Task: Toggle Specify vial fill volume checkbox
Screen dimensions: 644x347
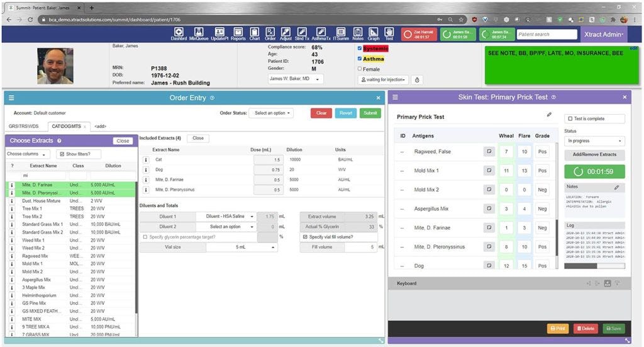Action: [x=305, y=237]
